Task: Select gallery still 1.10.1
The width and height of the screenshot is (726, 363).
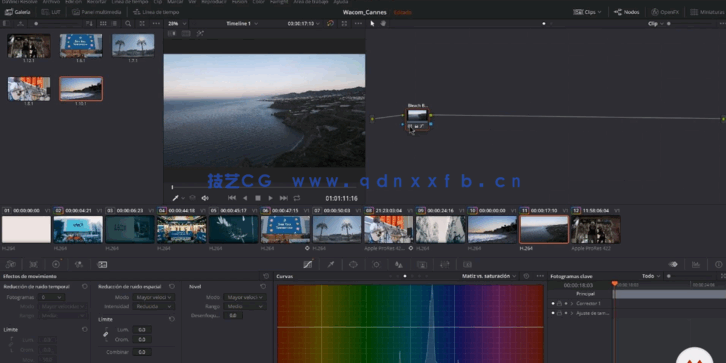Action: (x=81, y=88)
